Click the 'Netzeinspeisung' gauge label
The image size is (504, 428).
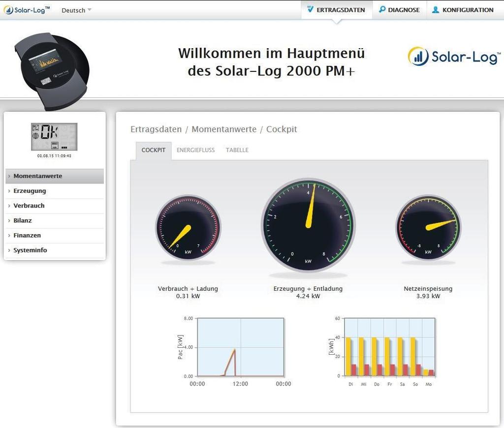pyautogui.click(x=428, y=289)
